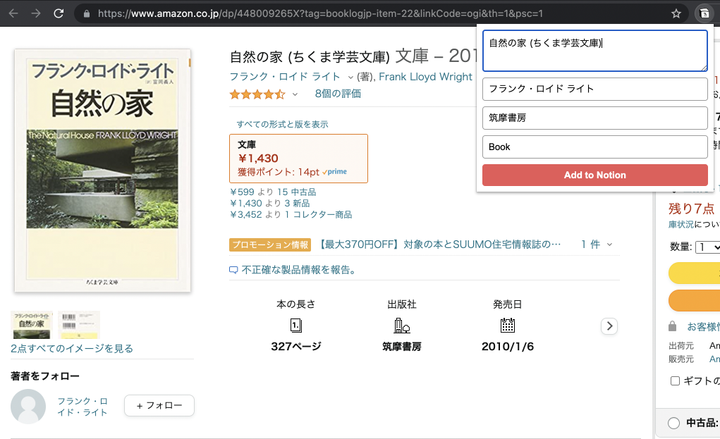Screen dimensions: 720x439
Task: Click the release date calendar icon
Action: point(507,325)
